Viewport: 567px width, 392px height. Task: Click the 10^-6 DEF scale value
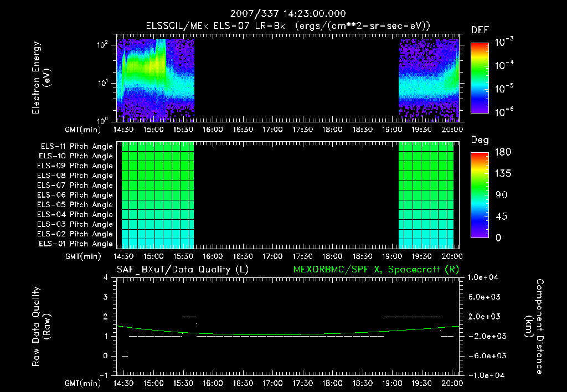504,112
